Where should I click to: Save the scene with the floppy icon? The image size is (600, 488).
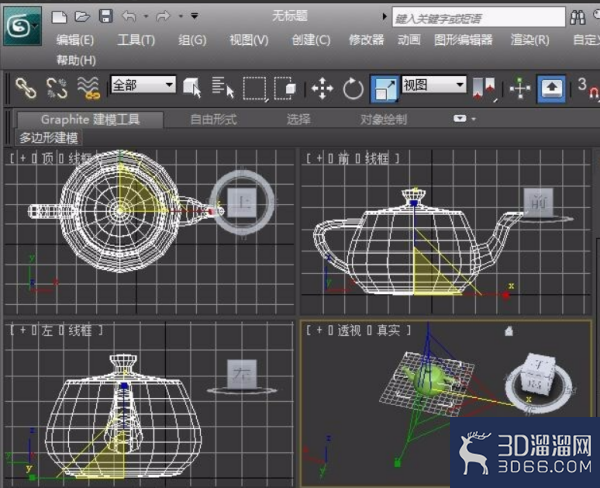(105, 16)
